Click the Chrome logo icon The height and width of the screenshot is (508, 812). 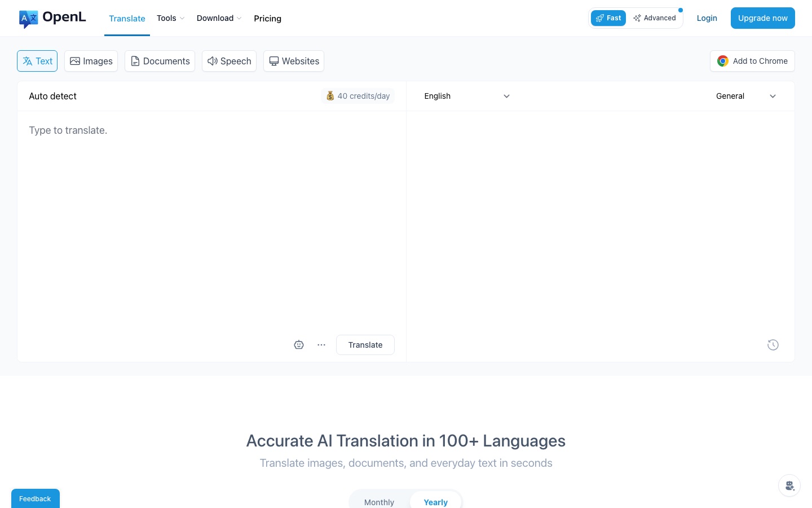tap(723, 61)
